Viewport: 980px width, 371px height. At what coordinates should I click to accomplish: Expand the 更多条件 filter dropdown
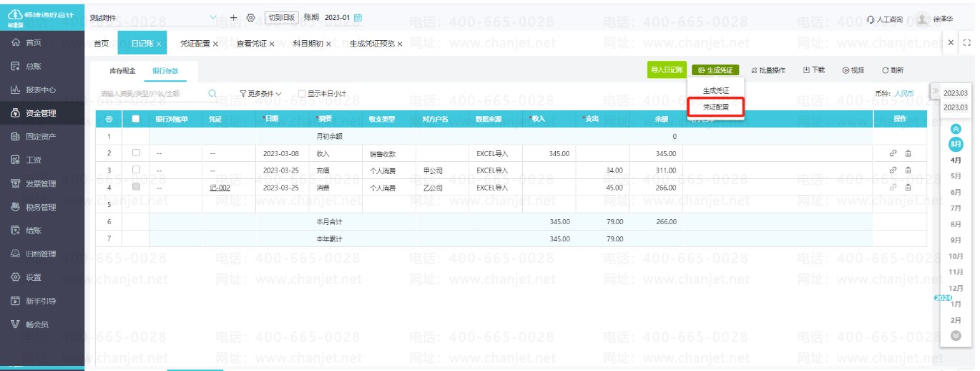[260, 94]
